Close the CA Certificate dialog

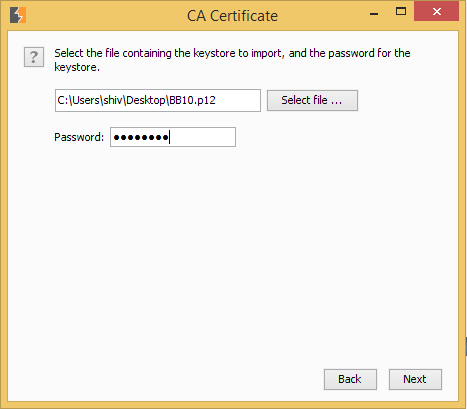pyautogui.click(x=437, y=12)
